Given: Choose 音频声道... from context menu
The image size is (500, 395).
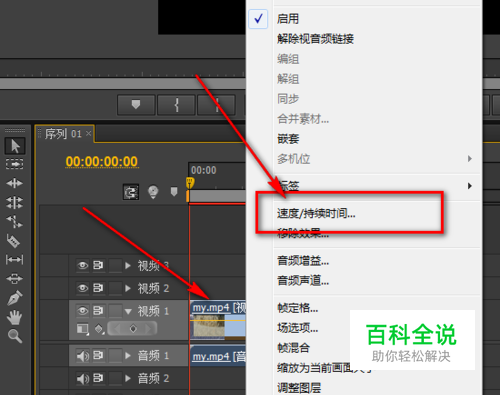Looking at the screenshot, I should click(x=303, y=281).
